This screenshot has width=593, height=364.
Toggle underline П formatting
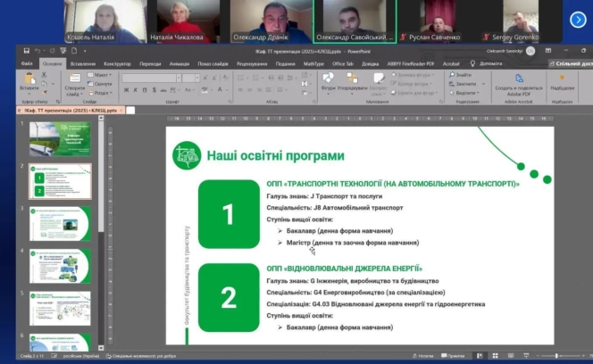142,90
